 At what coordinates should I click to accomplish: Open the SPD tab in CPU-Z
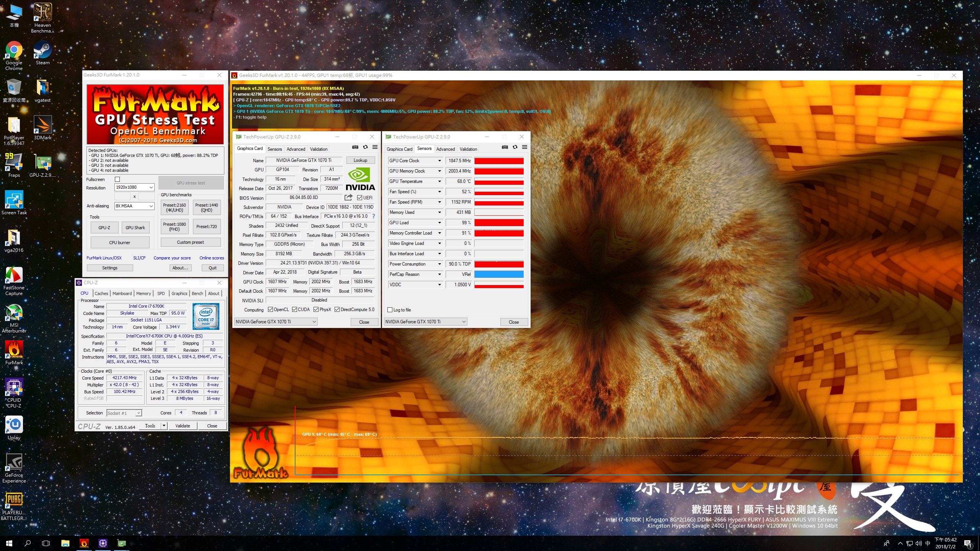pos(161,293)
